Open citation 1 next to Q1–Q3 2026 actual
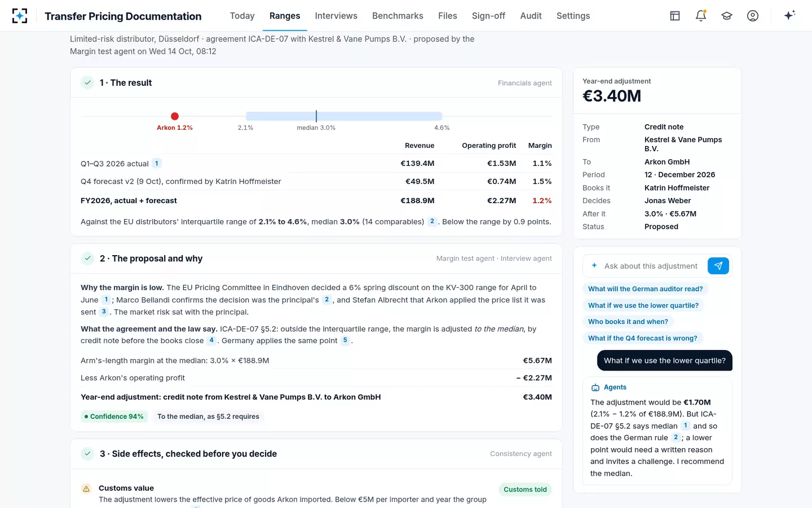This screenshot has width=812, height=508. coord(157,163)
